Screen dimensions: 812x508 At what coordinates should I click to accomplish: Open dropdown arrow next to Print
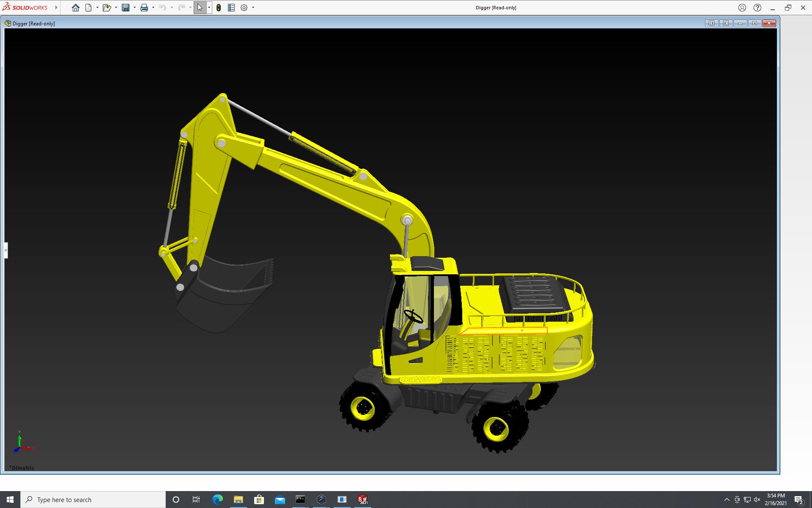pyautogui.click(x=153, y=8)
